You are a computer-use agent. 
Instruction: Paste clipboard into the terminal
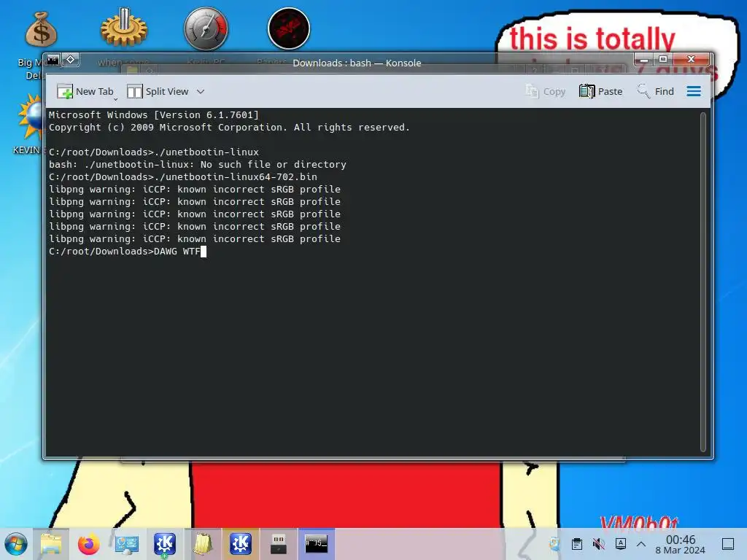point(601,91)
